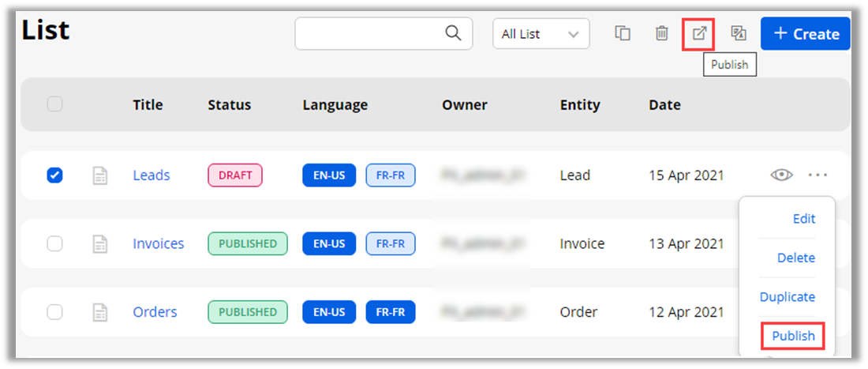Toggle the select-all header checkbox
Screen dimensions: 868x369
pos(54,104)
